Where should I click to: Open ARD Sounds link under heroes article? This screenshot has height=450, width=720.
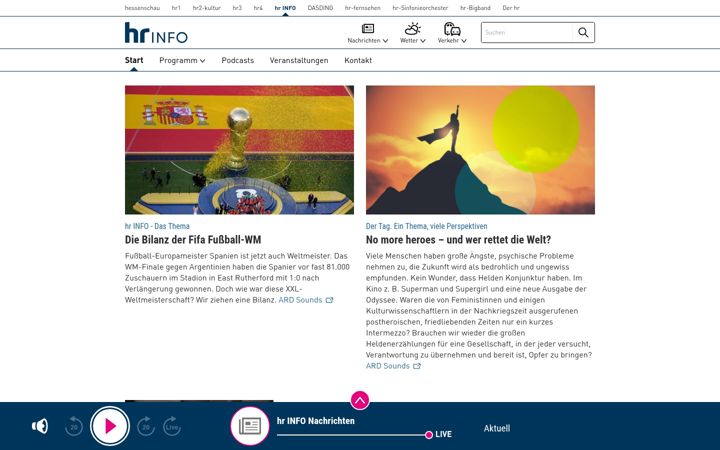click(388, 366)
